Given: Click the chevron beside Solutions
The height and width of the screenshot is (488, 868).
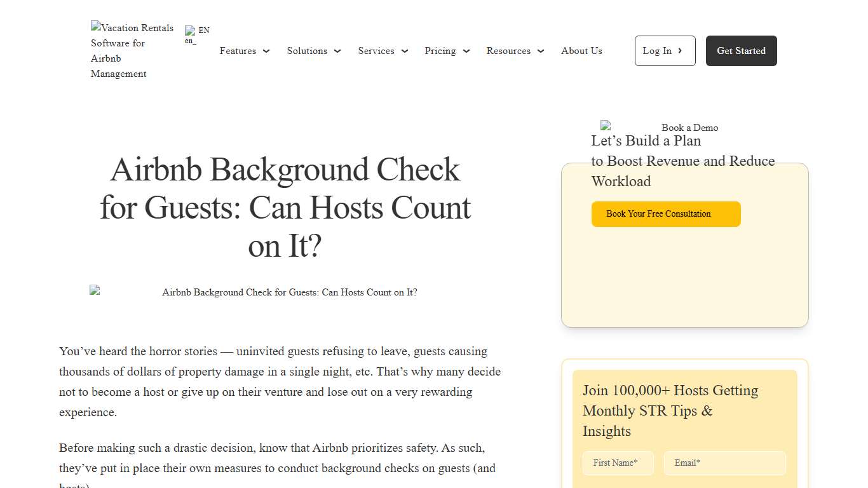Looking at the screenshot, I should 337,51.
